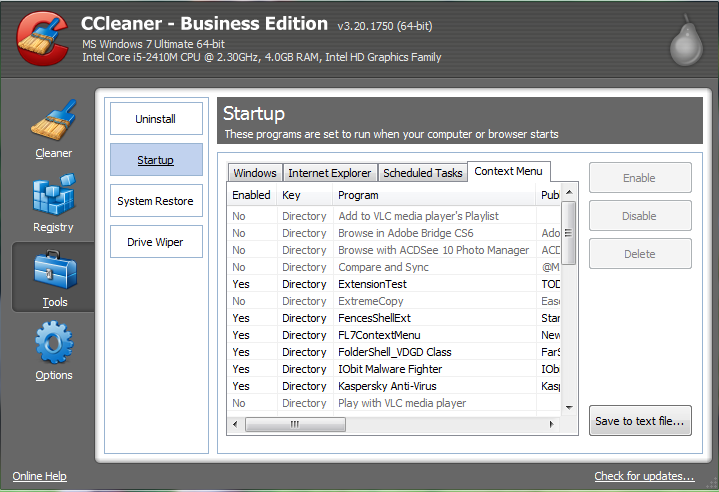Click the Delete button
Viewport: 719px width, 492px height.
pos(640,254)
